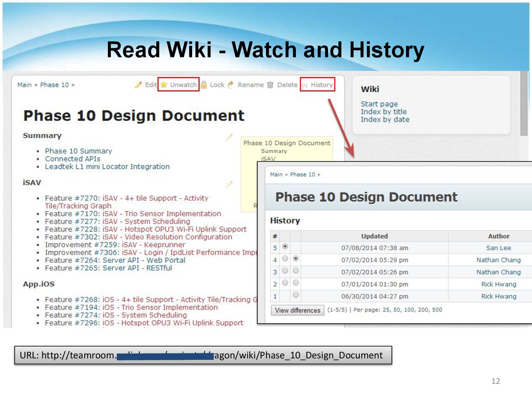Click version number 5 in history table

coord(275,248)
